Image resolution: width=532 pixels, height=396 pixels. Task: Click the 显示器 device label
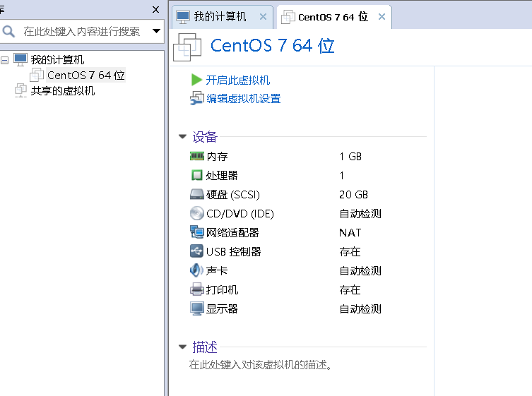[x=222, y=309]
